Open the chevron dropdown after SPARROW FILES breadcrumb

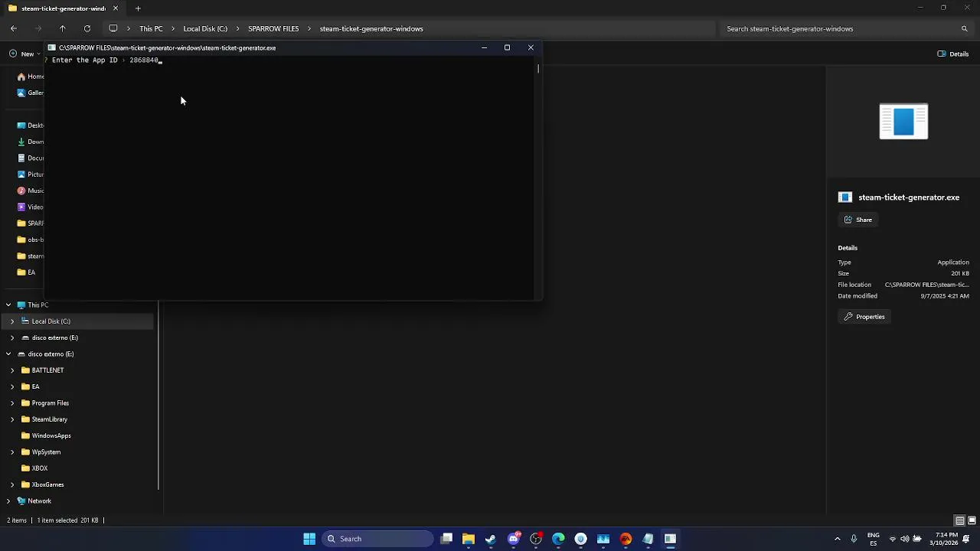pyautogui.click(x=309, y=28)
